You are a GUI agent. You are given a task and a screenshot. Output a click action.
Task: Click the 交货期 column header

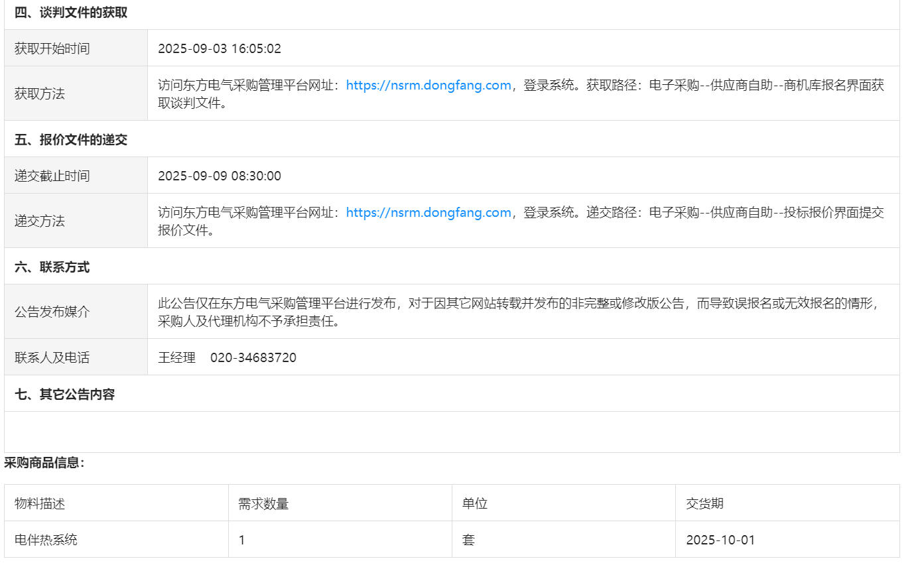coord(704,503)
